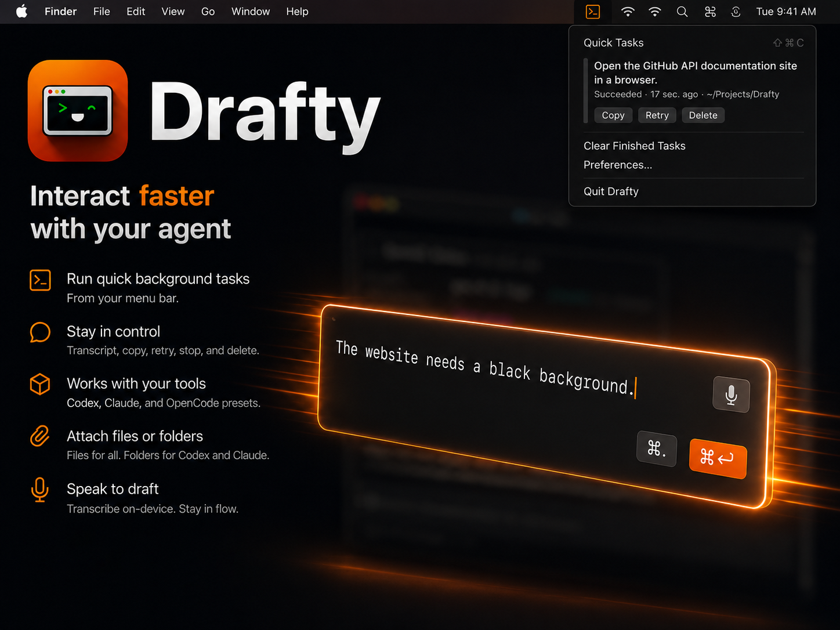Click the speech bubble icon beside Stay in control
Viewport: 840px width, 630px height.
click(40, 332)
